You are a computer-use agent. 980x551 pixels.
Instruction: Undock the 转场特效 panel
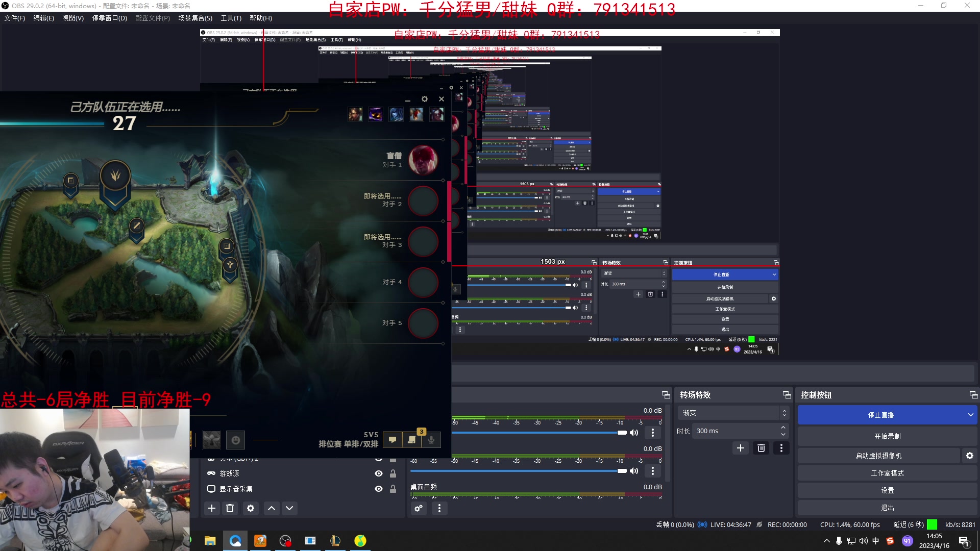click(x=787, y=395)
